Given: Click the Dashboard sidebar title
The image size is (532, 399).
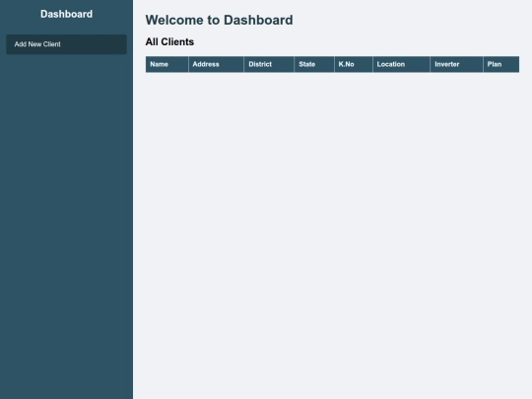Looking at the screenshot, I should click(x=66, y=14).
